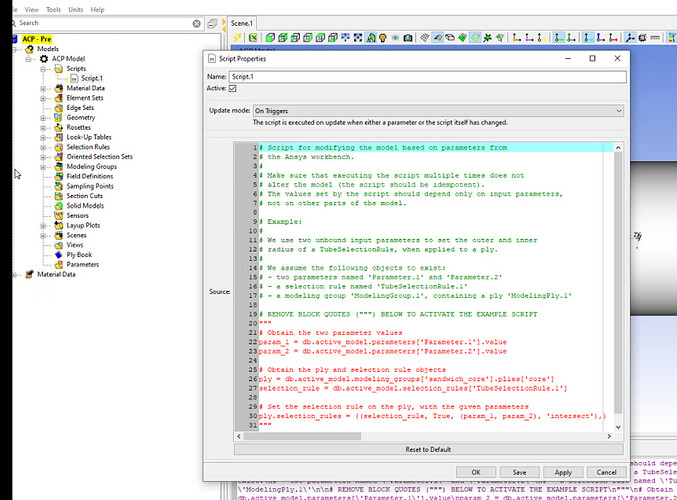Expand the Geometry tree node
The image size is (677, 500).
coord(43,117)
